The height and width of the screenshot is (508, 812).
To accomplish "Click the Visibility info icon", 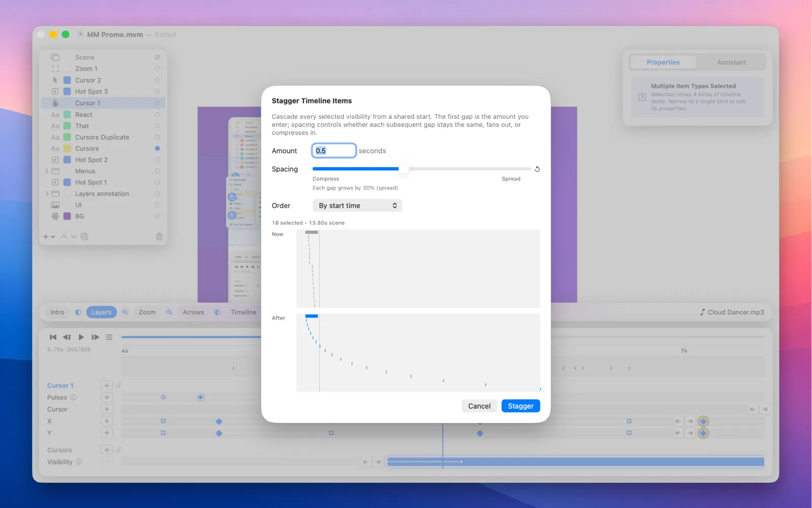I will point(79,462).
